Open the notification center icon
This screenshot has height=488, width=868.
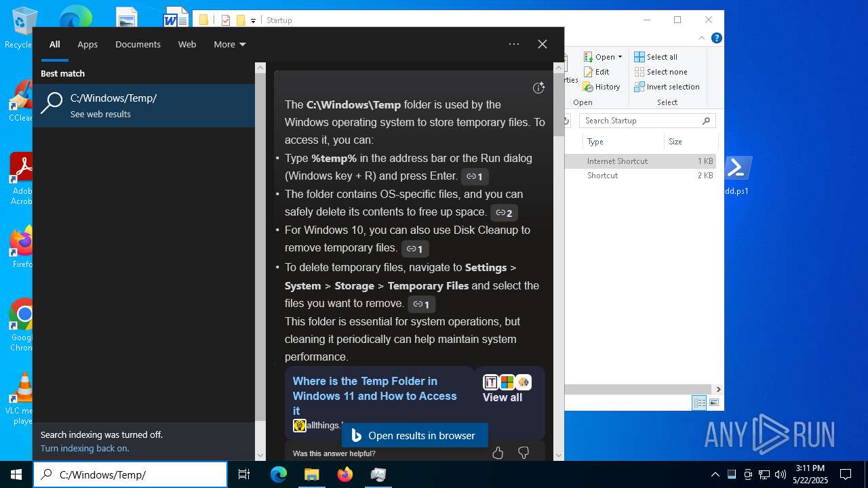(x=846, y=474)
